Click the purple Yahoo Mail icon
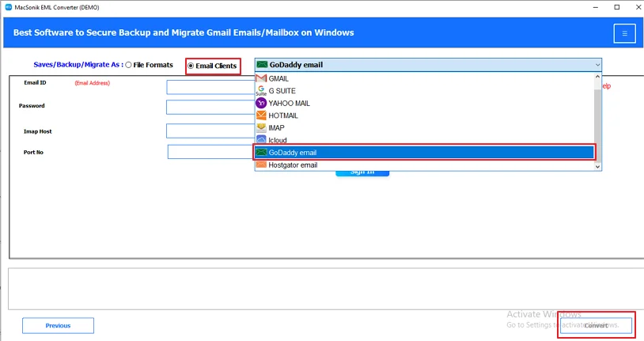This screenshot has width=644, height=341. (261, 103)
